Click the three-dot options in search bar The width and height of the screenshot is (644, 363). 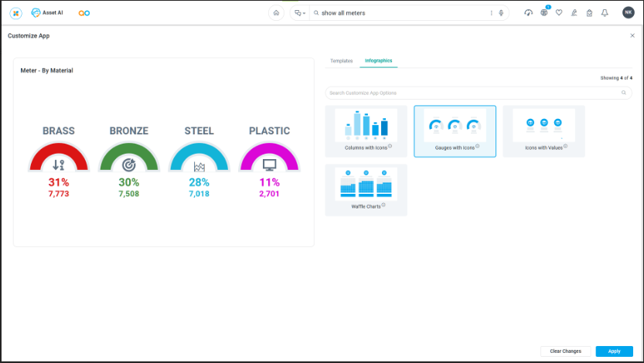[491, 13]
